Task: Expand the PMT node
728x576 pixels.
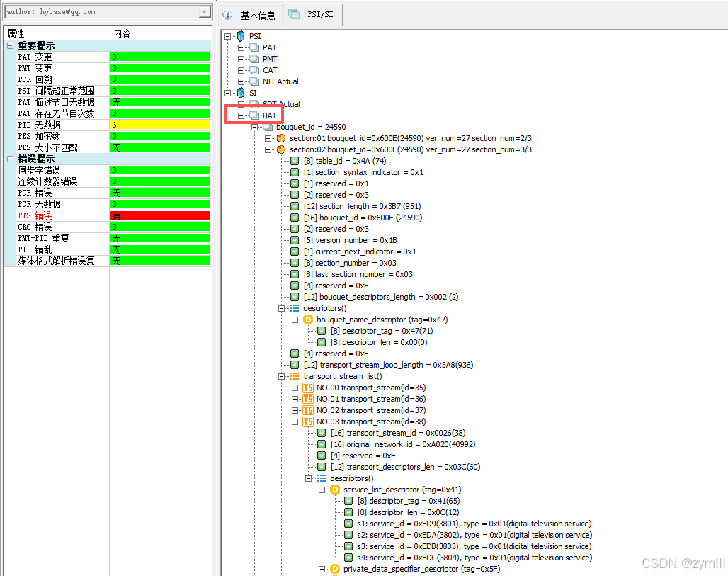Action: [241, 59]
